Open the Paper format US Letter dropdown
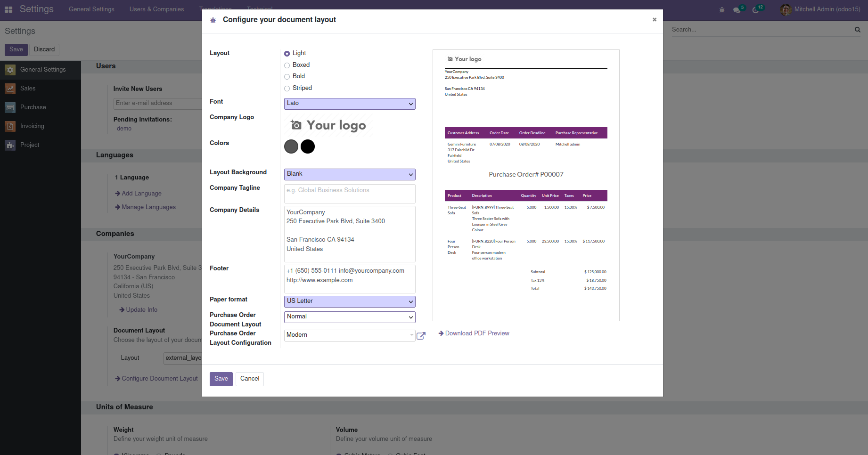868x455 pixels. 350,301
